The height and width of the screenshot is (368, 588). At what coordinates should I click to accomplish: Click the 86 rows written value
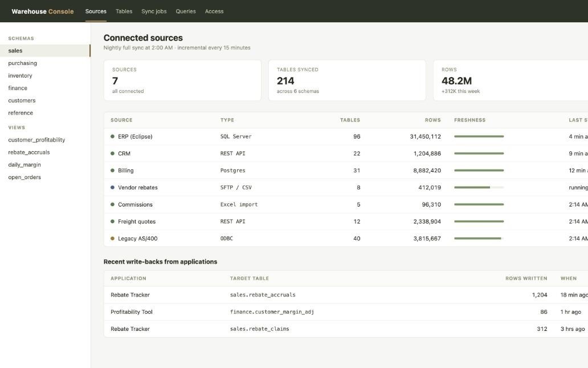pos(544,312)
